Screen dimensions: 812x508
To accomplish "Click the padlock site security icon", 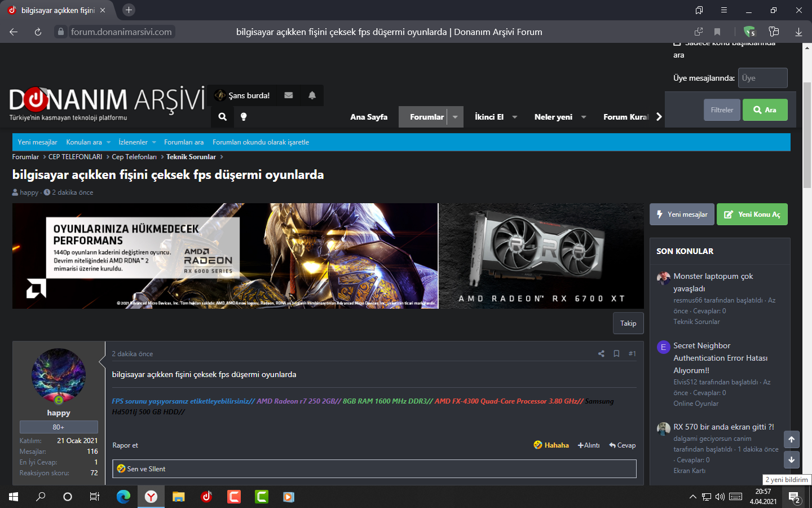I will (61, 32).
